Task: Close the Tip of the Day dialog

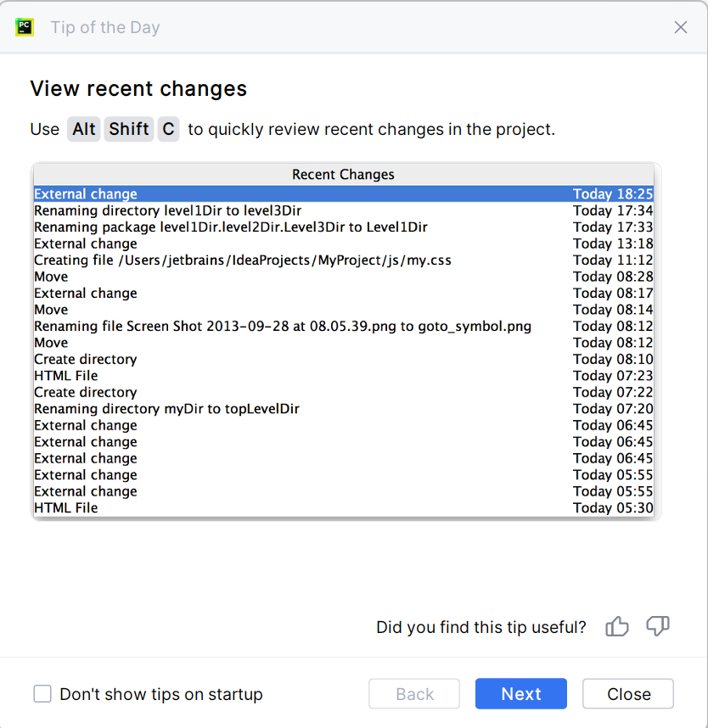Action: click(x=628, y=694)
